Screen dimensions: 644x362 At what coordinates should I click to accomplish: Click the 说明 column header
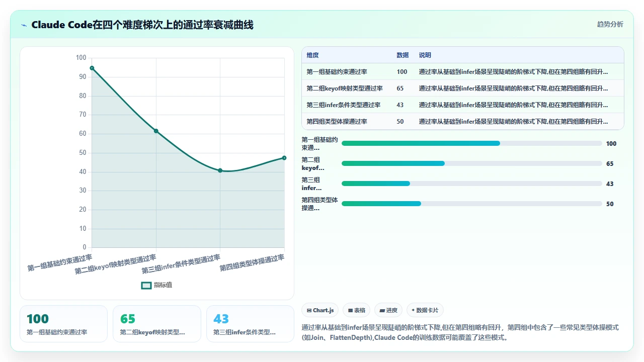pos(425,55)
